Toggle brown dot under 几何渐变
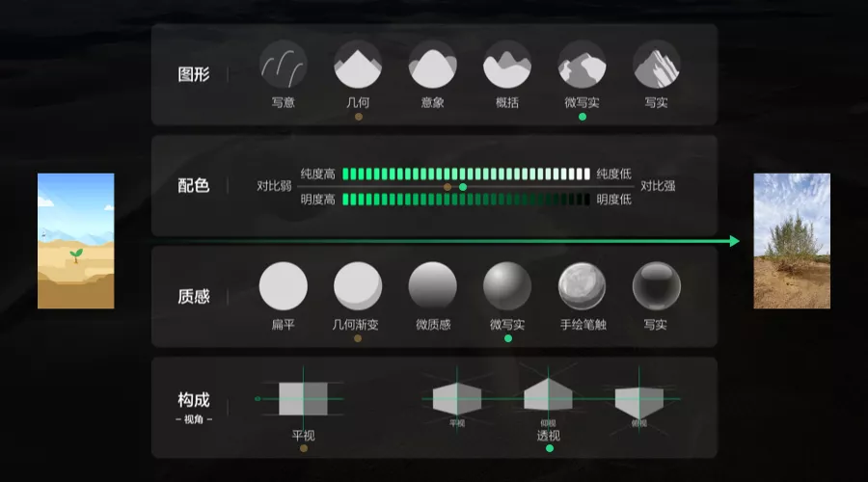This screenshot has width=868, height=482. [358, 338]
